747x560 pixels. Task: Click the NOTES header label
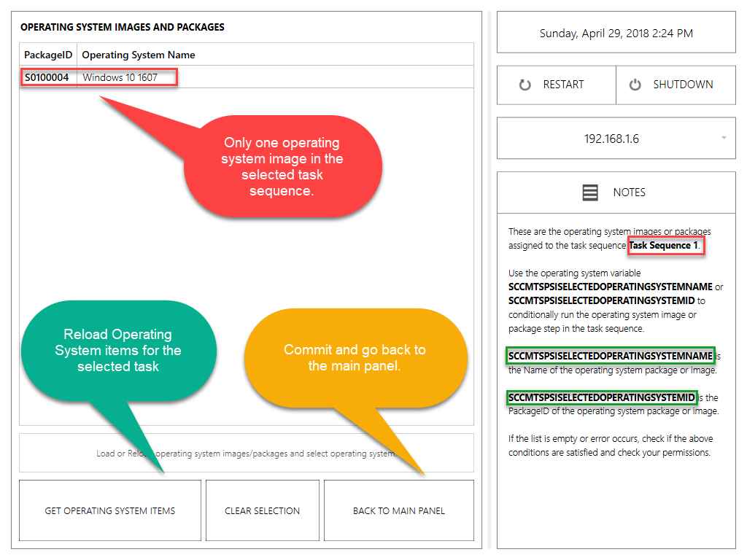click(629, 192)
